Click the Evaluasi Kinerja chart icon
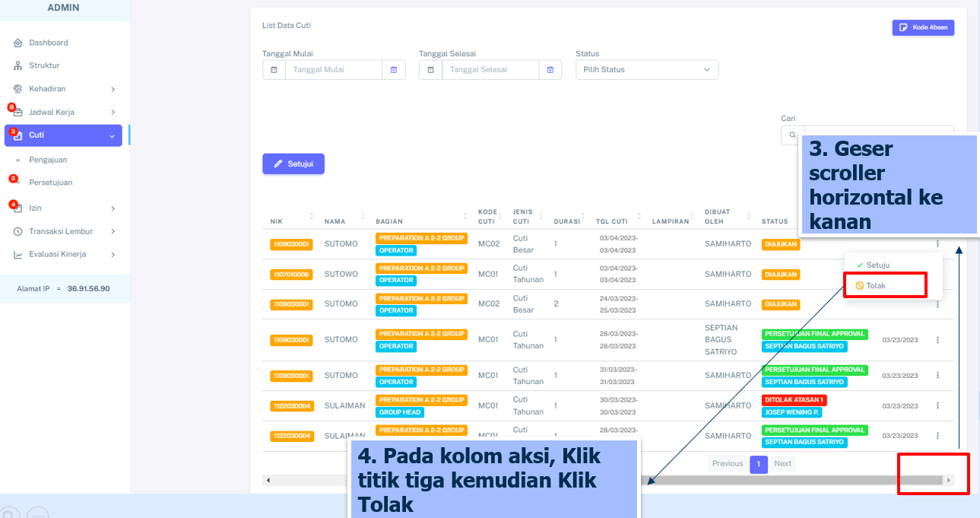Viewport: 980px width, 518px height. (17, 254)
